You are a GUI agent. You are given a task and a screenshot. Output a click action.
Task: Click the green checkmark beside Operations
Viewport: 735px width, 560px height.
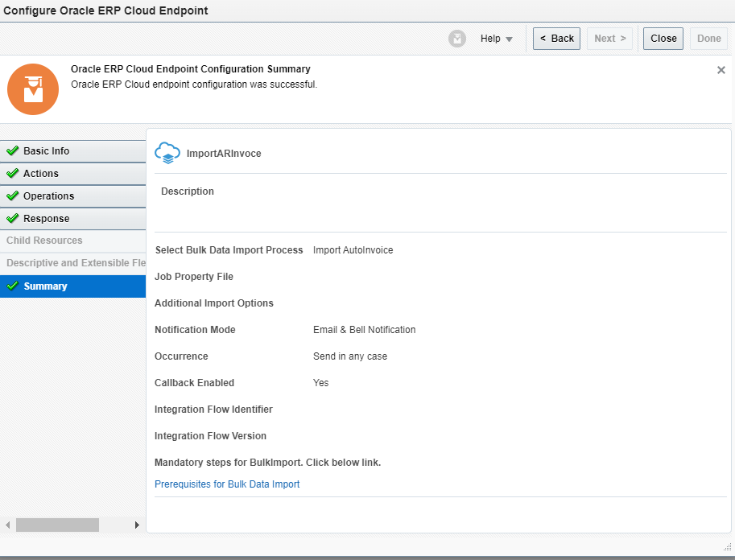point(14,196)
